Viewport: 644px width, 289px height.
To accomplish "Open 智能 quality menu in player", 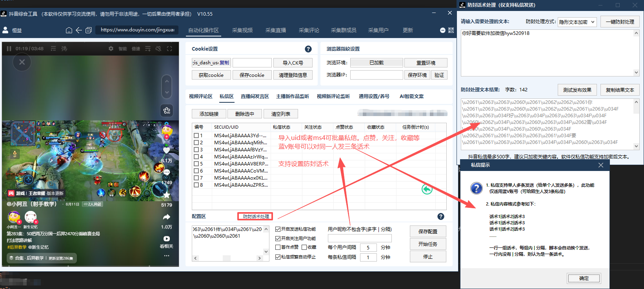I will pyautogui.click(x=123, y=49).
